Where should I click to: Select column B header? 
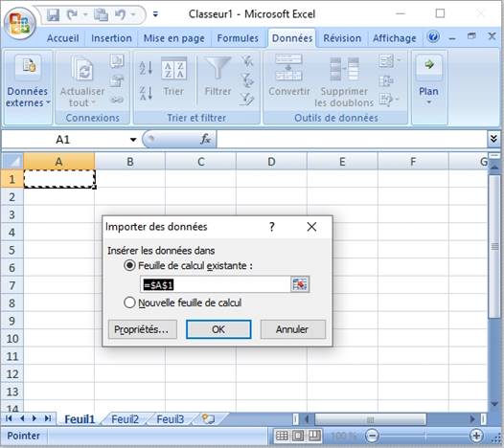pos(130,162)
